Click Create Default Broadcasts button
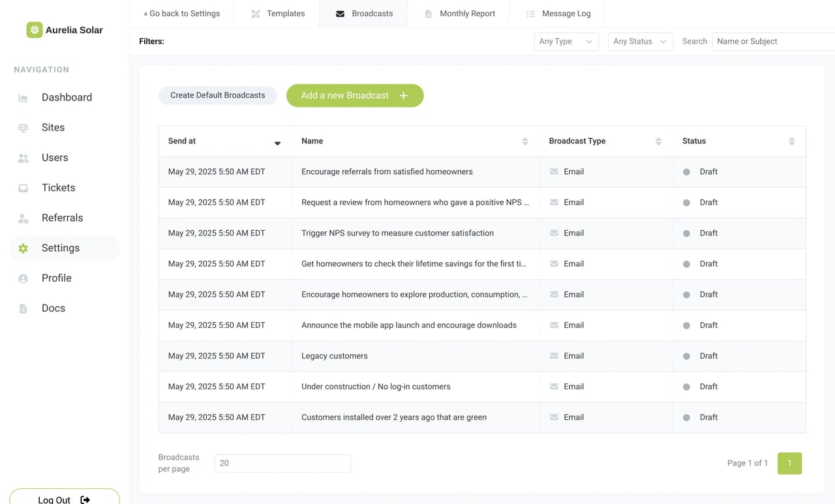The height and width of the screenshot is (504, 835). (218, 95)
